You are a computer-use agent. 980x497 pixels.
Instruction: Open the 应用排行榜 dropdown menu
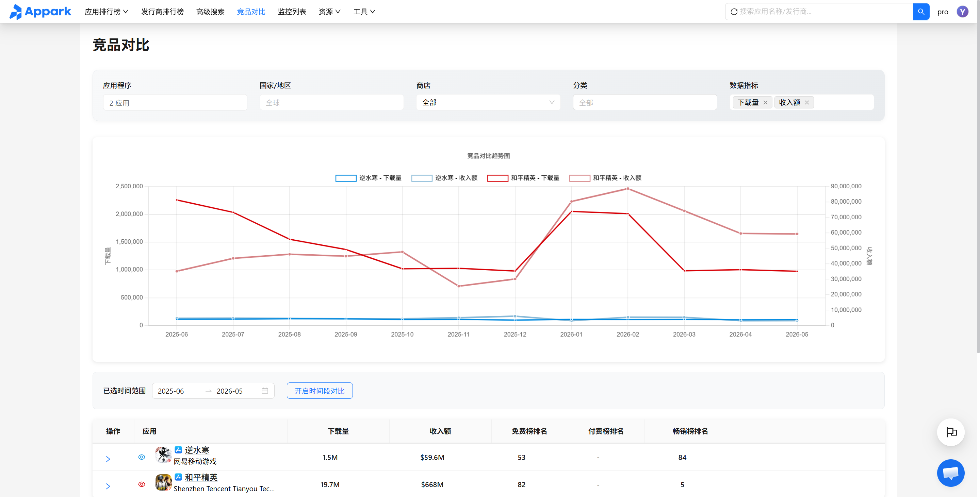click(x=107, y=12)
